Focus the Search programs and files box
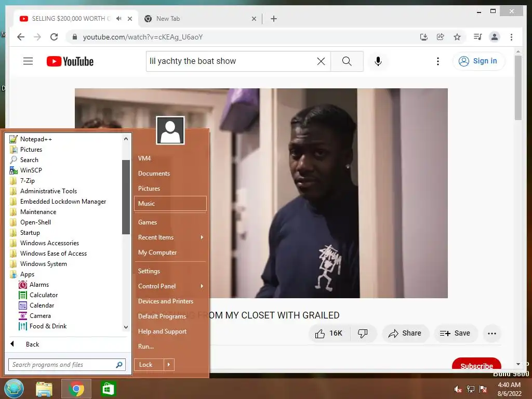 [x=67, y=365]
